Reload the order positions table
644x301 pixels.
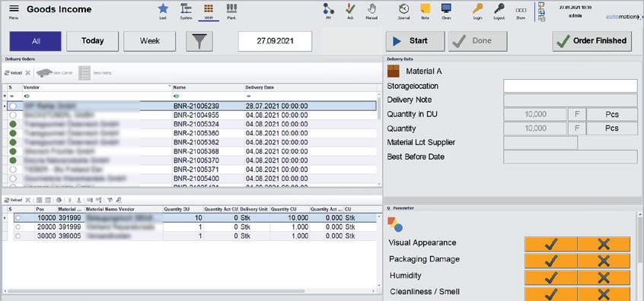tap(13, 200)
